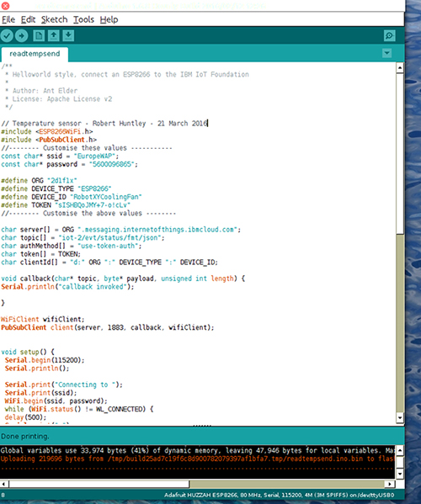Click the Verify checkmark button
This screenshot has height=504, width=421.
[7, 35]
